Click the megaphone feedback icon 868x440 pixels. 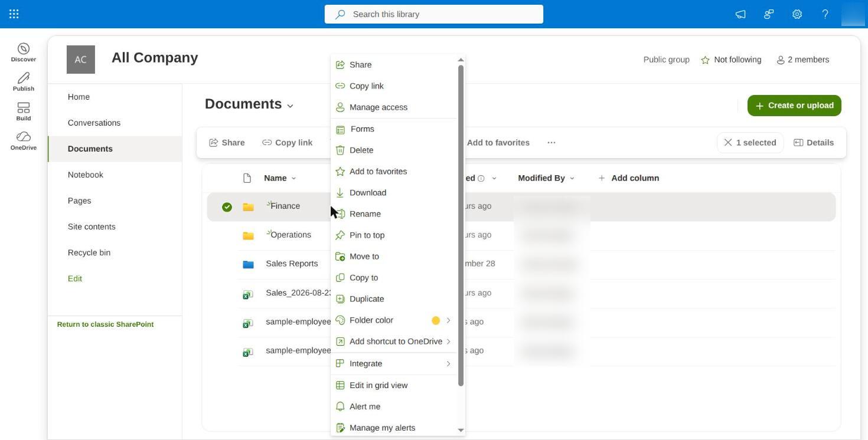[x=740, y=14]
